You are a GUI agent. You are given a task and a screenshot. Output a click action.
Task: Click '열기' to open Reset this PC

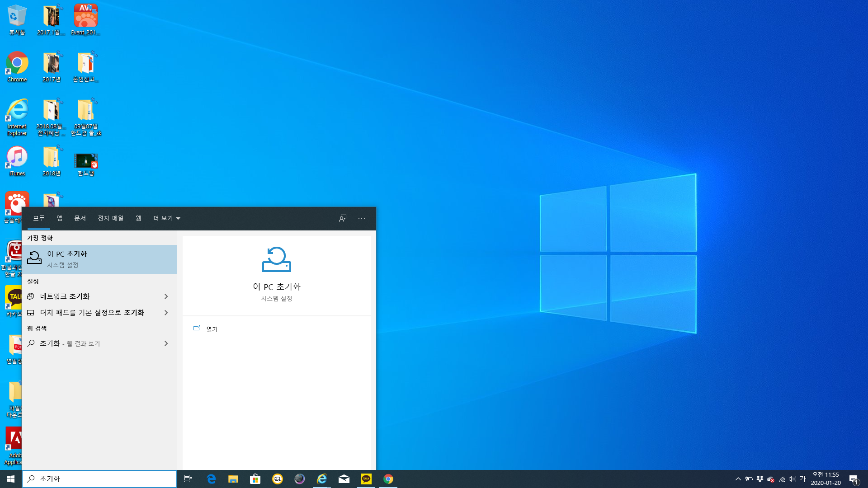pos(212,329)
